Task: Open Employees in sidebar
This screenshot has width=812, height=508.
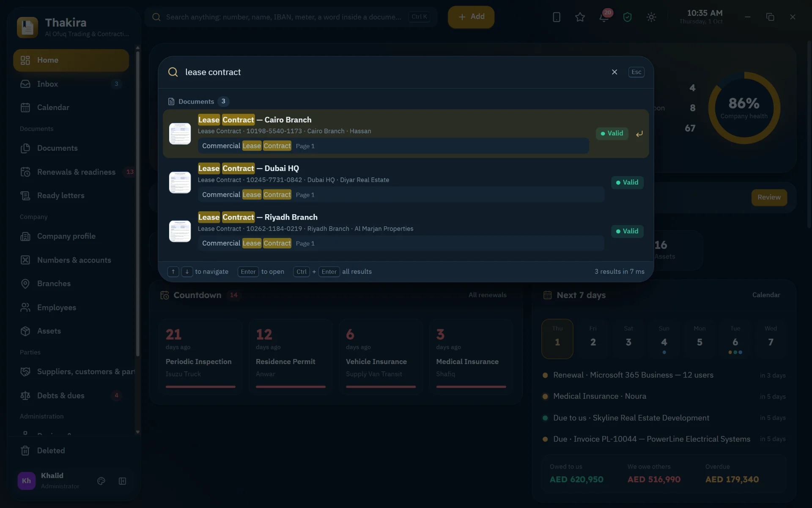Action: pos(71,307)
